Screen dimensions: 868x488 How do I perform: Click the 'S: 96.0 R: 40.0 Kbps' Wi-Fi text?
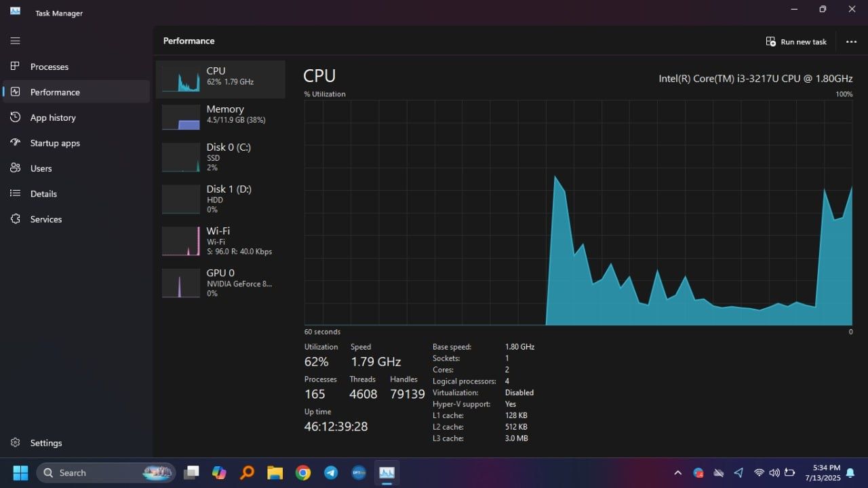click(x=239, y=252)
